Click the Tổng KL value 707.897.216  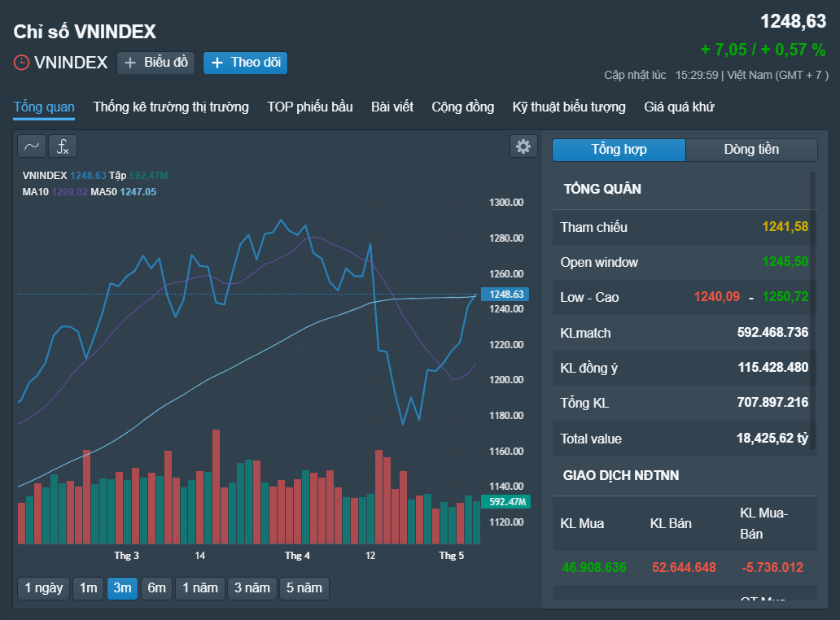coord(773,403)
